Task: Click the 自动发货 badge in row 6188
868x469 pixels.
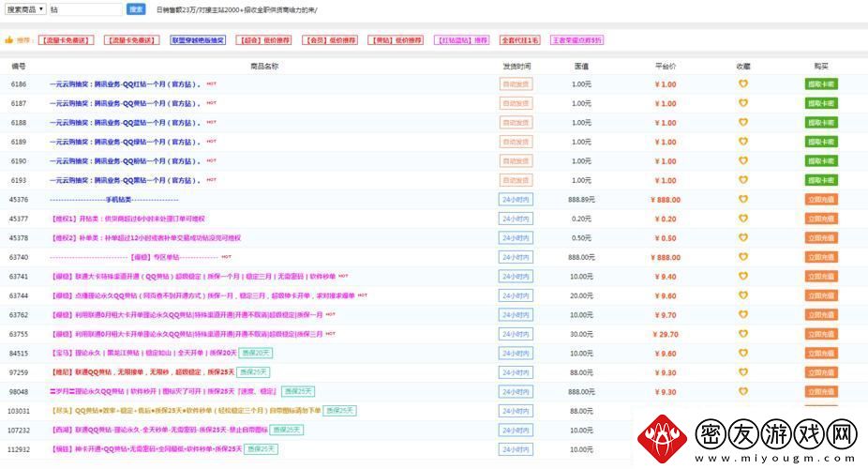Action: pos(516,122)
